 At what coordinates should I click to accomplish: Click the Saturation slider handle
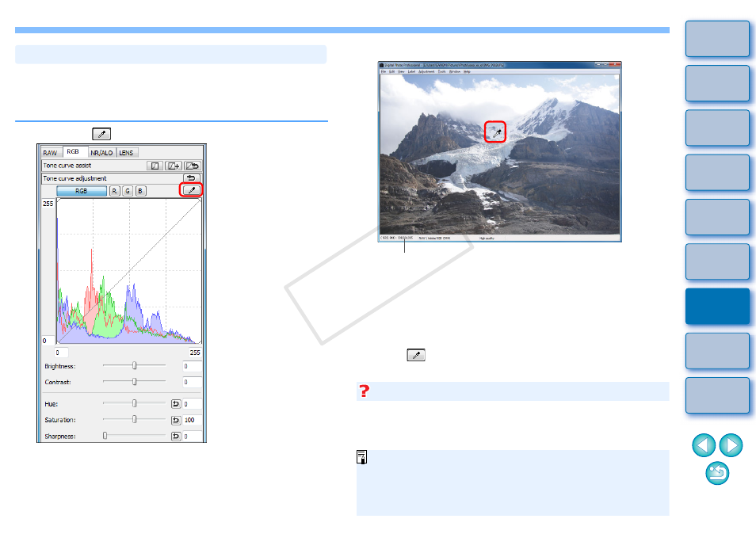pyautogui.click(x=135, y=419)
